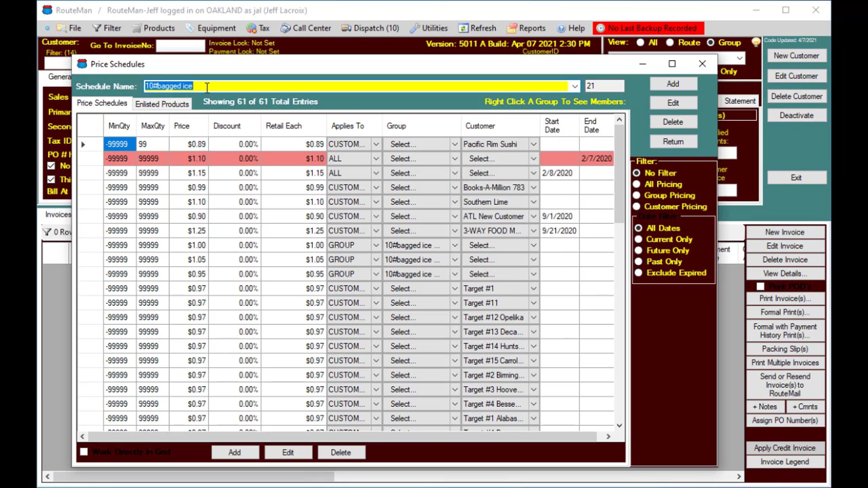Select the All Pricing filter radio button
The width and height of the screenshot is (868, 488).
click(x=637, y=184)
